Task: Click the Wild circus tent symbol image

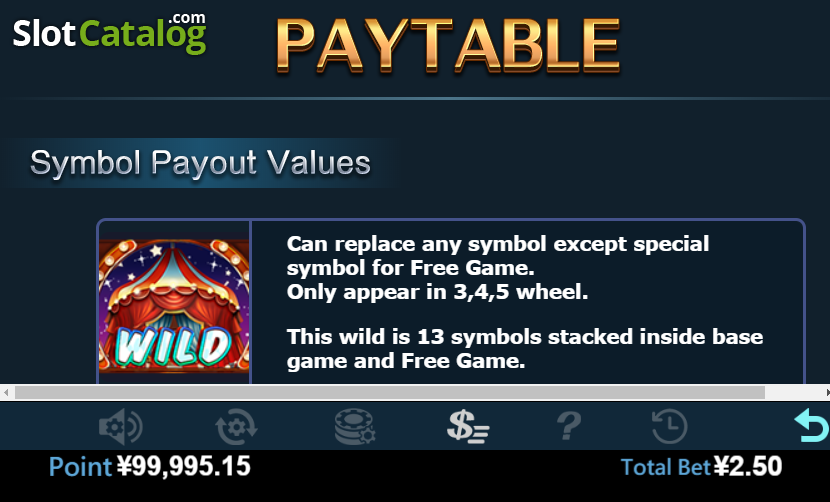Action: coord(174,306)
